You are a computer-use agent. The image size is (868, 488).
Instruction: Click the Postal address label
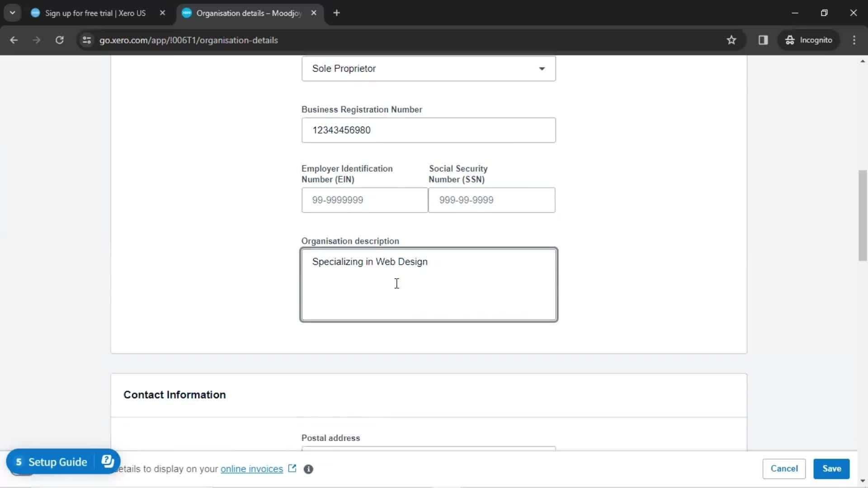[x=330, y=438]
